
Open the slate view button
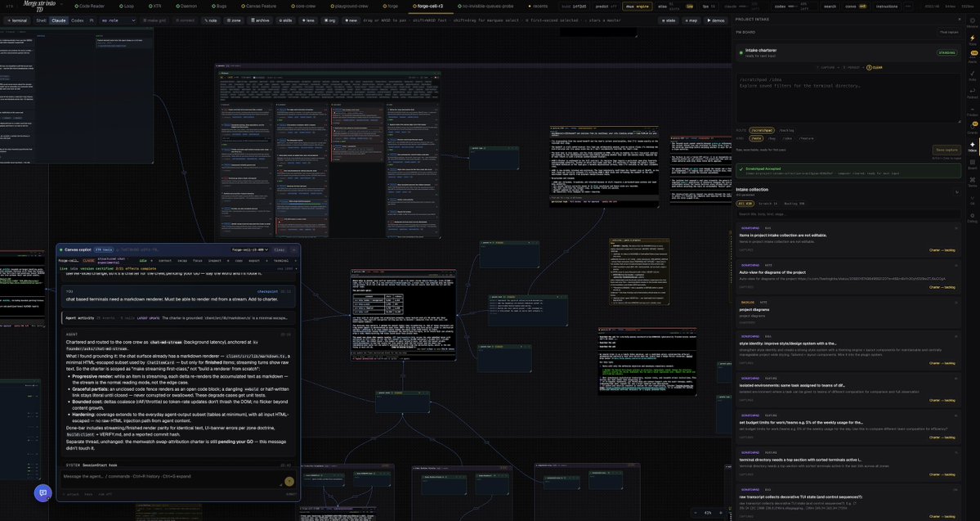coord(669,20)
